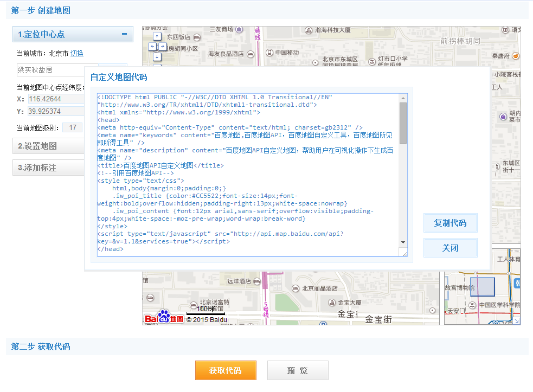Image resolution: width=533 pixels, height=392 pixels.
Task: Pan the map left with the arrow
Action: point(152,47)
